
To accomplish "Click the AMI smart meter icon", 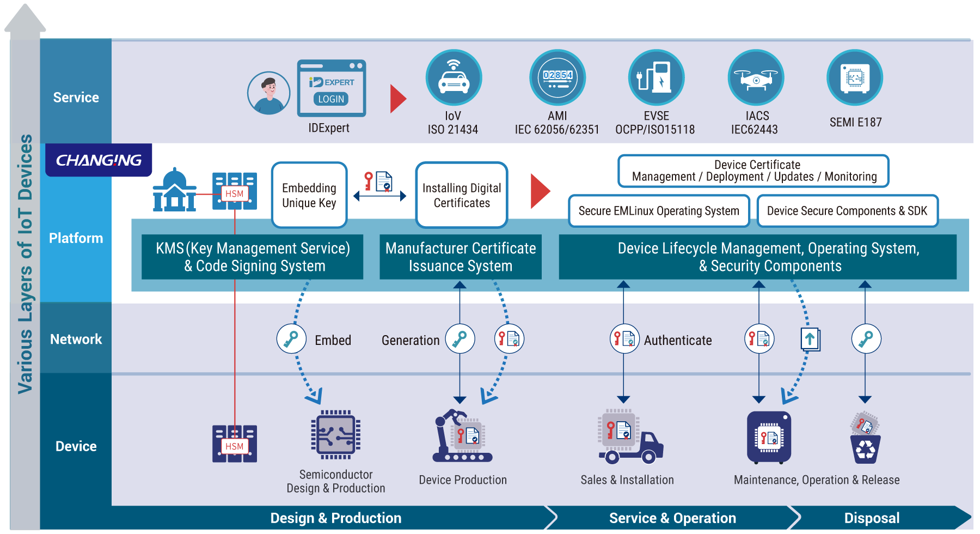I will pyautogui.click(x=558, y=78).
